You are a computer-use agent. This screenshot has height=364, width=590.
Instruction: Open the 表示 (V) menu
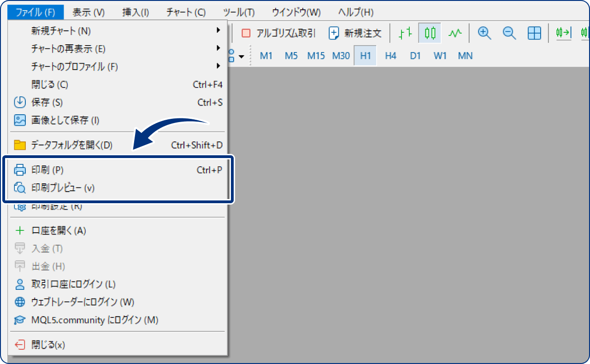click(88, 12)
